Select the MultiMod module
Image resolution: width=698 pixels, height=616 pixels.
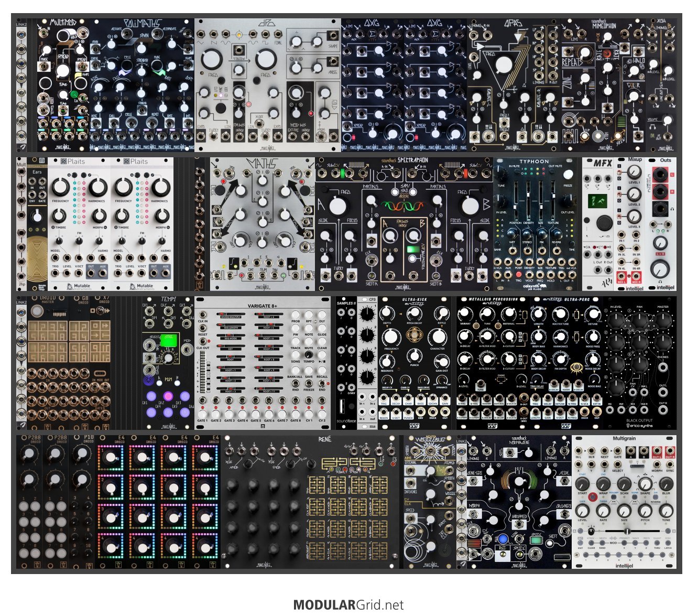pos(63,85)
